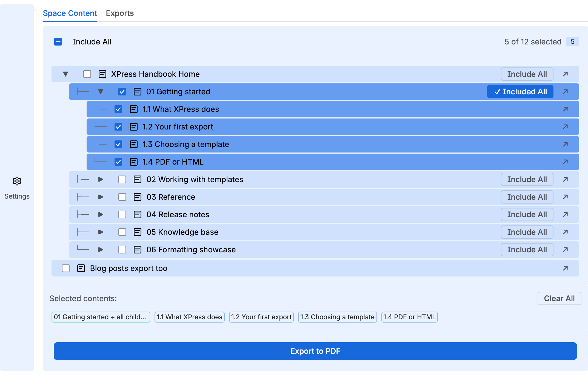Expand the 05 Knowledge base section

pos(101,232)
